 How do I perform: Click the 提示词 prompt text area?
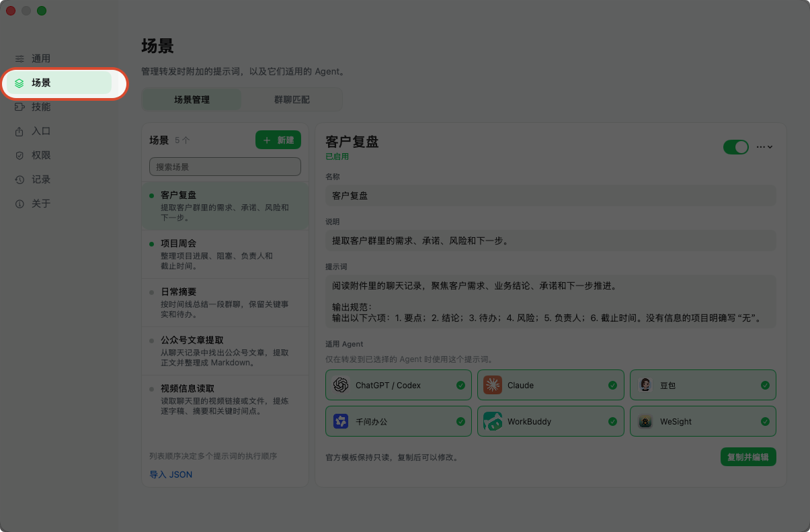[x=551, y=302]
